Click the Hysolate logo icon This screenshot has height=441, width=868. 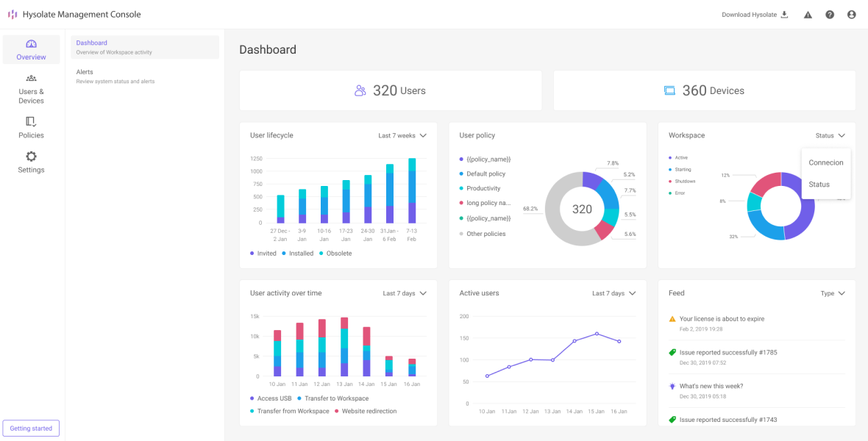pyautogui.click(x=13, y=15)
